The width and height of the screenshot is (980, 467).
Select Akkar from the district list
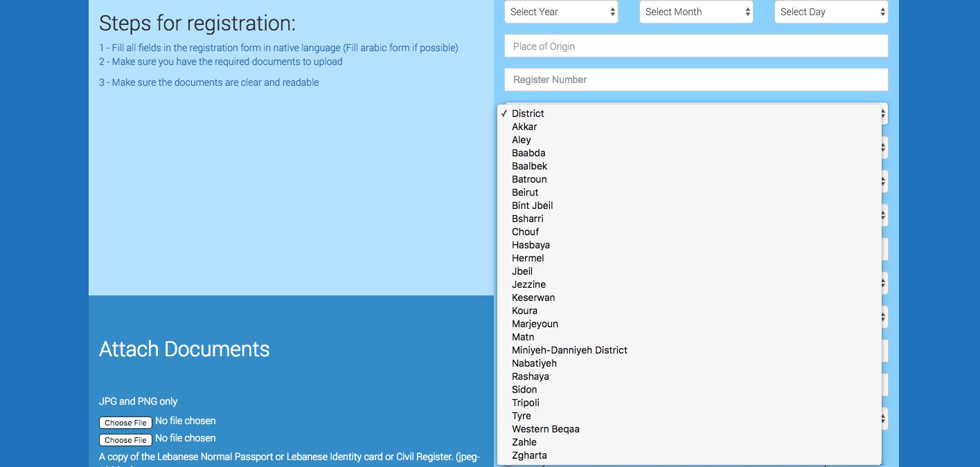524,127
